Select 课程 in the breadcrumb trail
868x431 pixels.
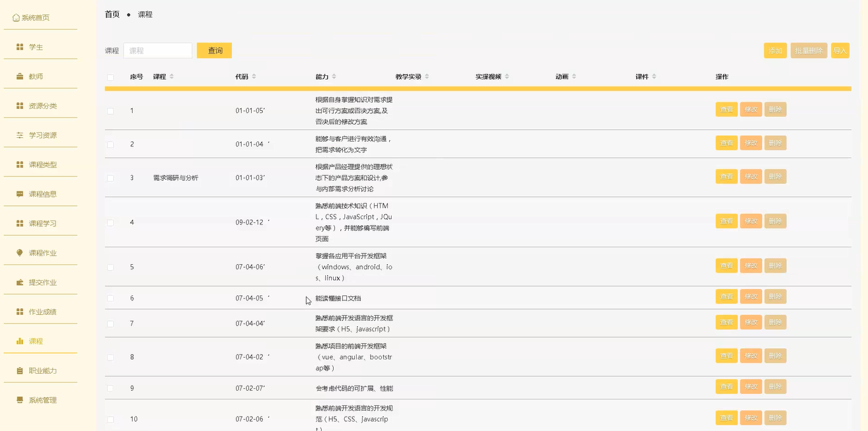coord(145,14)
